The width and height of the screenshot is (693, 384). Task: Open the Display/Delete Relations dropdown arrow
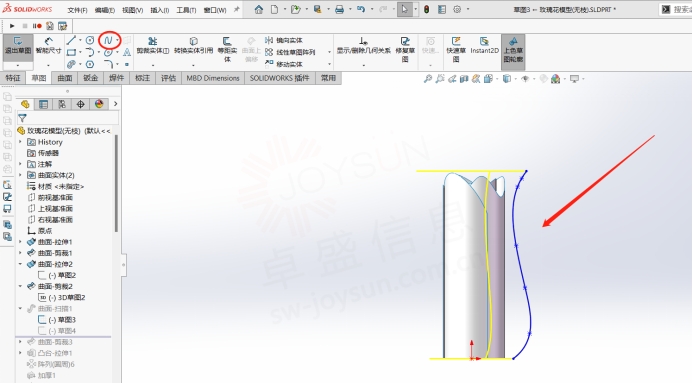pos(363,65)
